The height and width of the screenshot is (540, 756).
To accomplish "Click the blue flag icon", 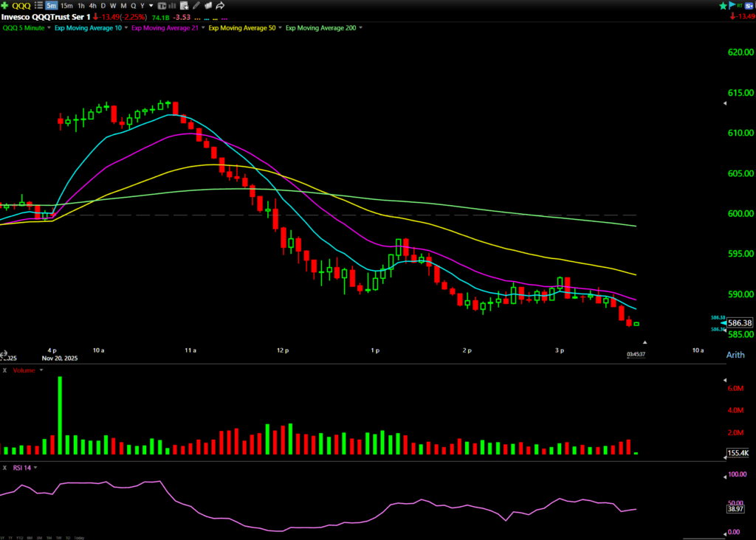I will point(732,5).
